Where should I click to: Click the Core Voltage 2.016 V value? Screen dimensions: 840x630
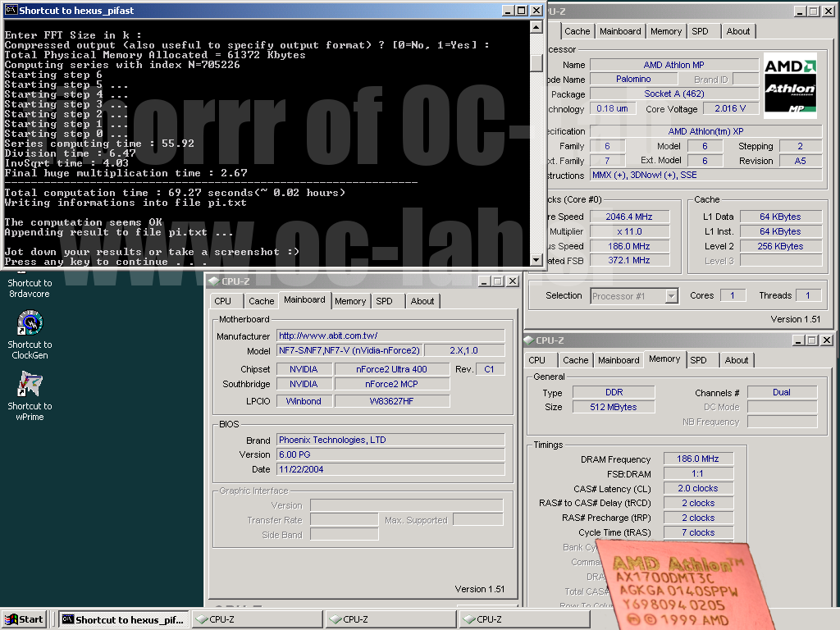[729, 108]
